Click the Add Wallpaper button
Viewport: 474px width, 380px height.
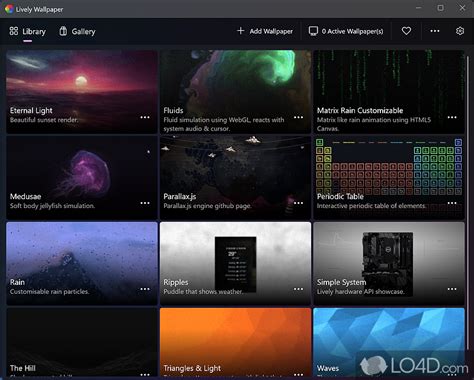click(265, 31)
